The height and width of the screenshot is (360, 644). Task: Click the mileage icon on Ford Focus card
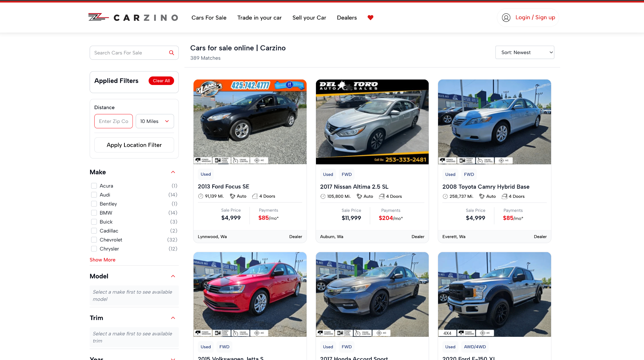pyautogui.click(x=201, y=196)
